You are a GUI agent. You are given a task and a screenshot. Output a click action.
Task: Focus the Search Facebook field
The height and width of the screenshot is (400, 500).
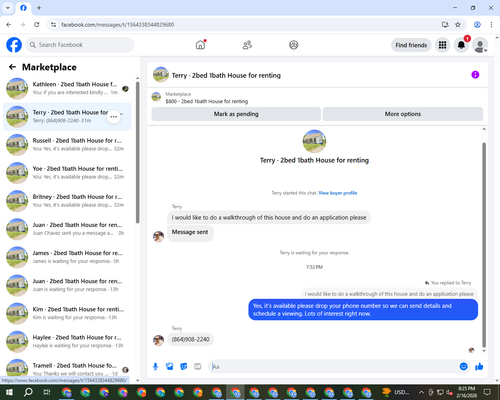(x=80, y=45)
